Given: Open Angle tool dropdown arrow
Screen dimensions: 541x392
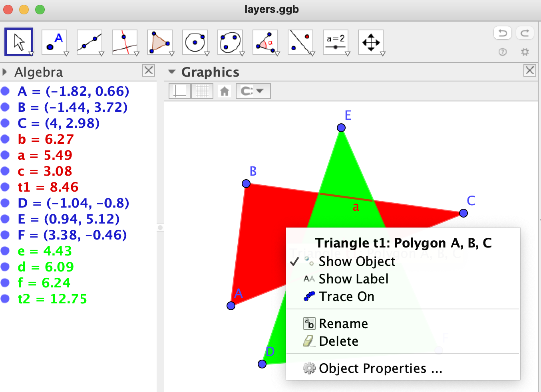Looking at the screenshot, I should [x=277, y=53].
